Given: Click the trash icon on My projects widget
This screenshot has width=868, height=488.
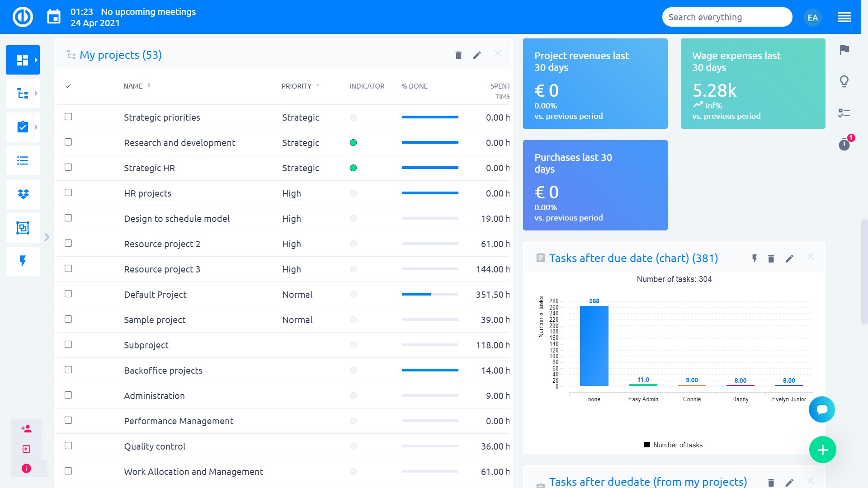Looking at the screenshot, I should tap(458, 55).
